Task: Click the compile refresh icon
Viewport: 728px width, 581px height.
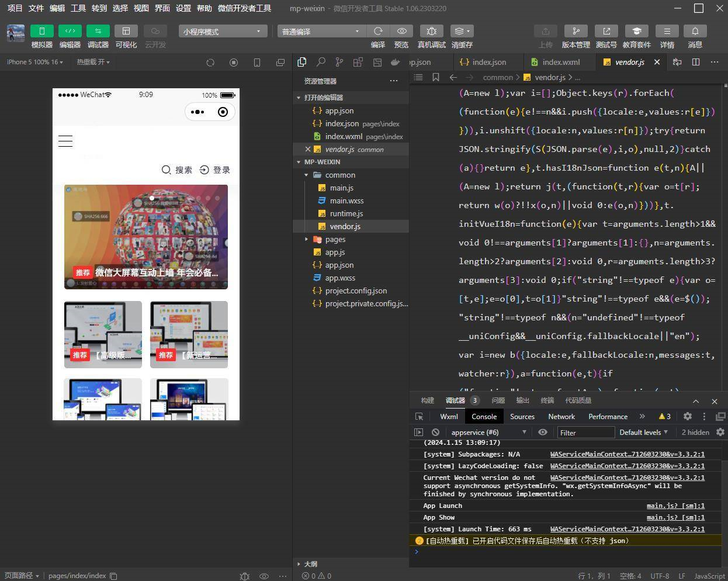Action: pyautogui.click(x=378, y=31)
